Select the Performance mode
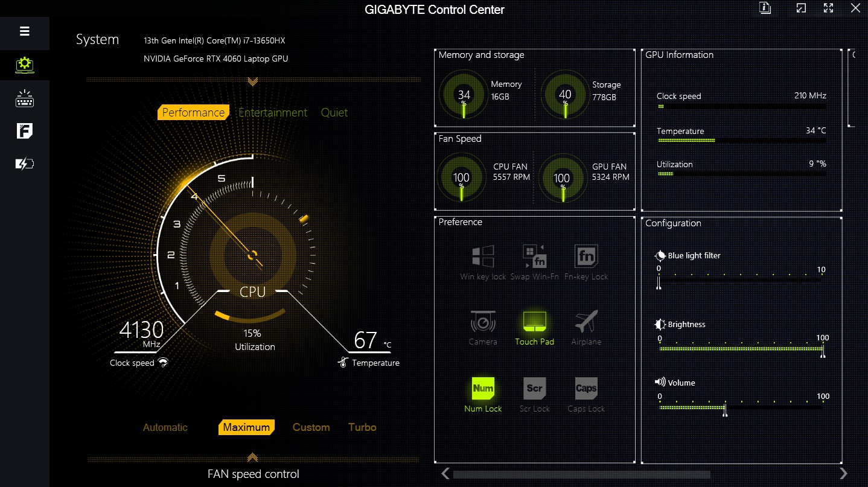Screen dimensions: 868x487 [193, 112]
